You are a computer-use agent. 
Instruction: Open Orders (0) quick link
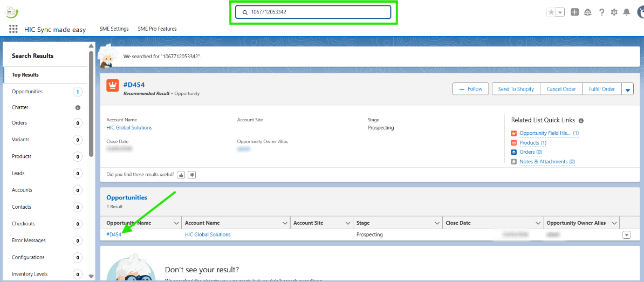click(531, 152)
